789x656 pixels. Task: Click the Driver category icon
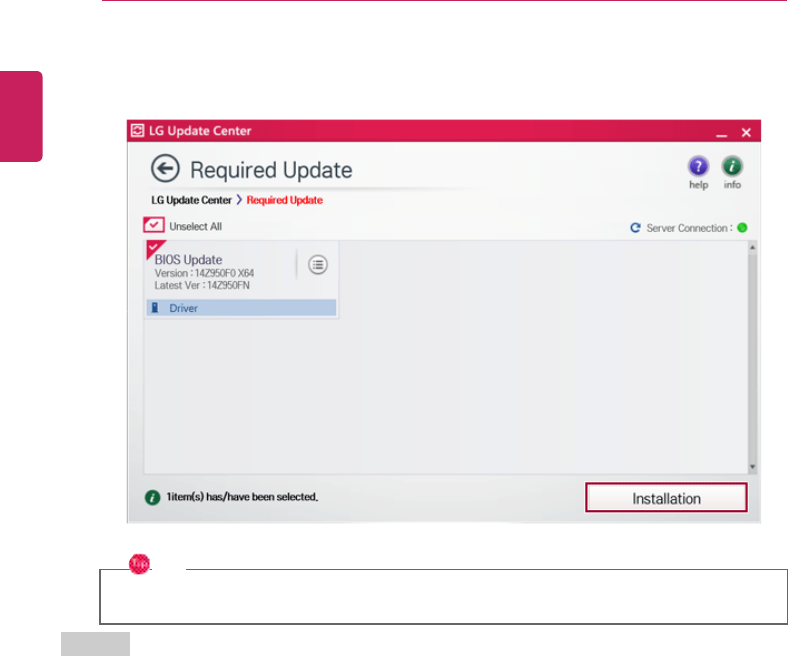(155, 308)
